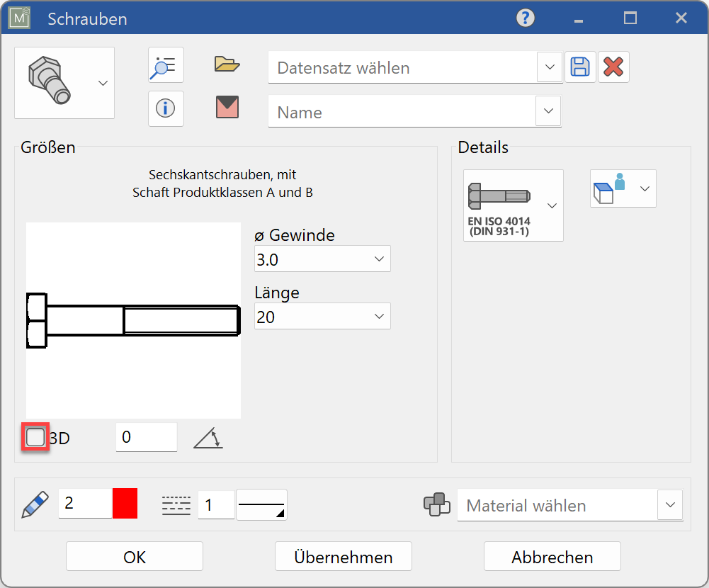Enable the 3D checkbox
Screen dimensions: 709x588
click(35, 437)
